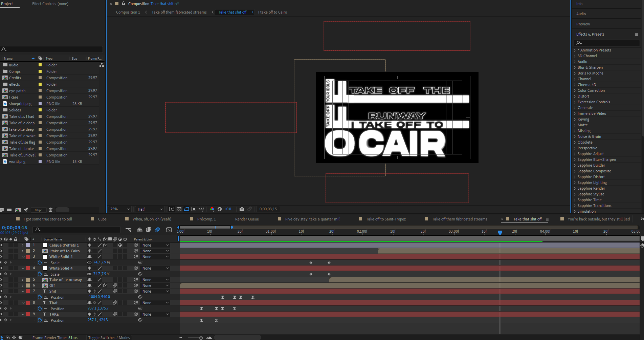Screen dimensions: 644x340
Task: Toggle the adjustment layer switch on Calque d'effets 1
Action: 120,245
